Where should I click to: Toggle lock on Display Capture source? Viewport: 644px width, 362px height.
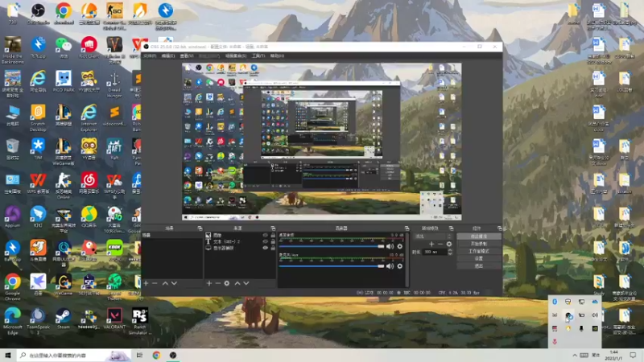[273, 248]
